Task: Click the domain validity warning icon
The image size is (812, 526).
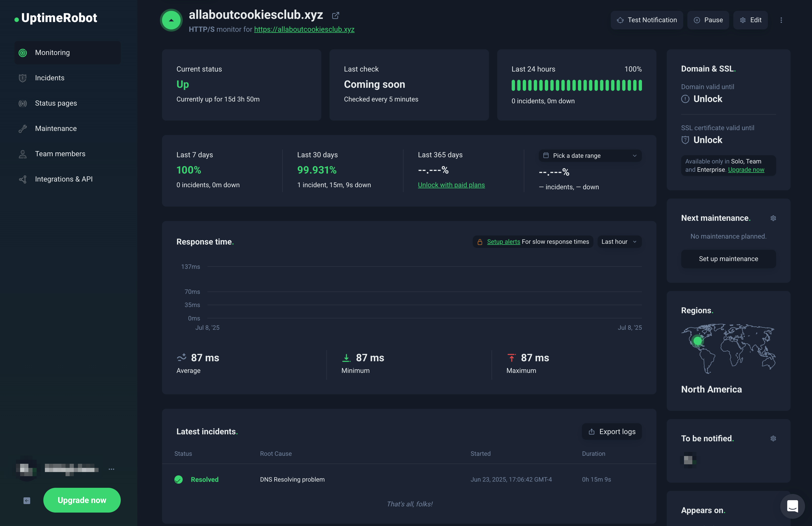Action: pos(685,99)
